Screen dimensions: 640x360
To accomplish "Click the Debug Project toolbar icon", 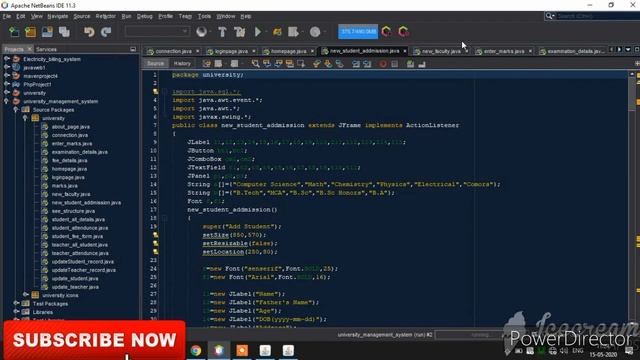I will (277, 32).
